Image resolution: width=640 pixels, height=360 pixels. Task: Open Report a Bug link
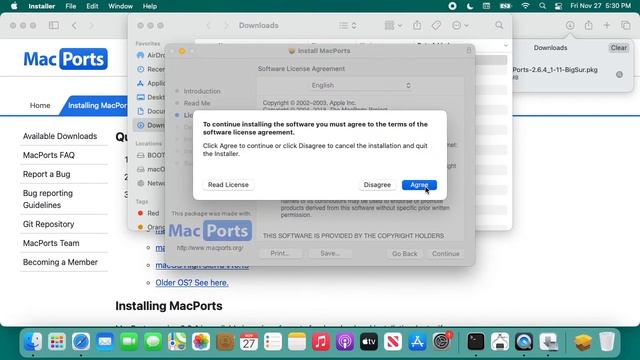tap(47, 174)
